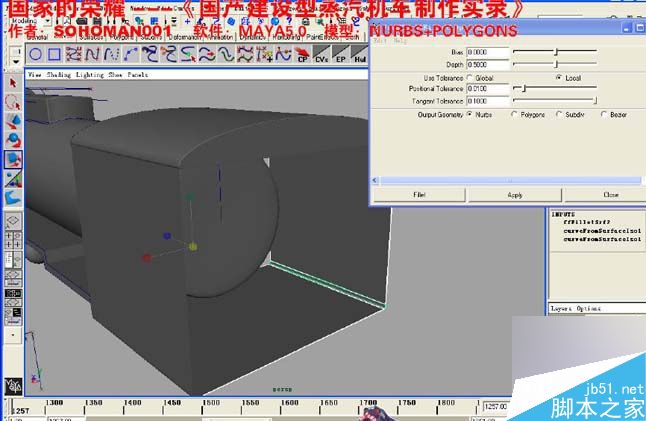Select the last-used tool icon in toolbox
The height and width of the screenshot is (421, 646).
tap(13, 197)
